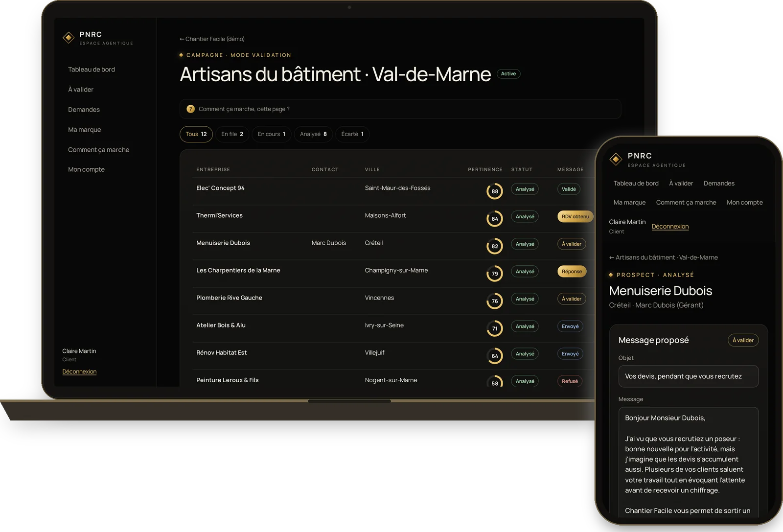Click the pertinence score 82 ring

tap(495, 246)
